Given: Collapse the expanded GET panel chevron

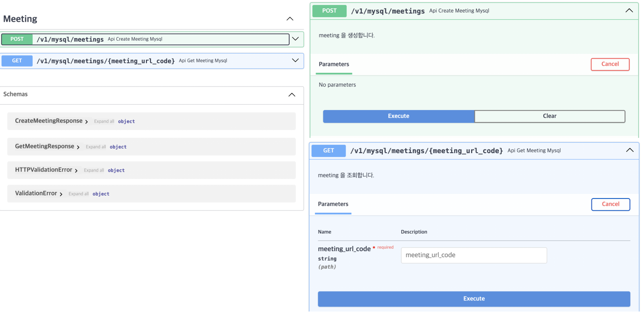Looking at the screenshot, I should pos(630,150).
